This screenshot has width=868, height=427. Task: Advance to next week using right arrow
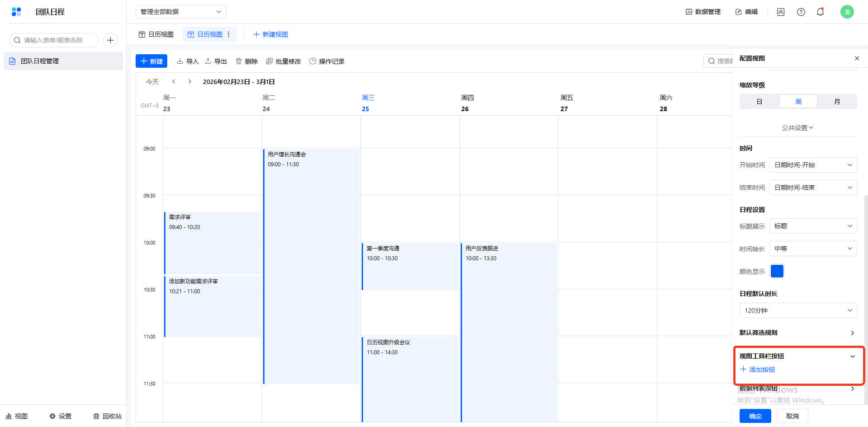coord(190,81)
